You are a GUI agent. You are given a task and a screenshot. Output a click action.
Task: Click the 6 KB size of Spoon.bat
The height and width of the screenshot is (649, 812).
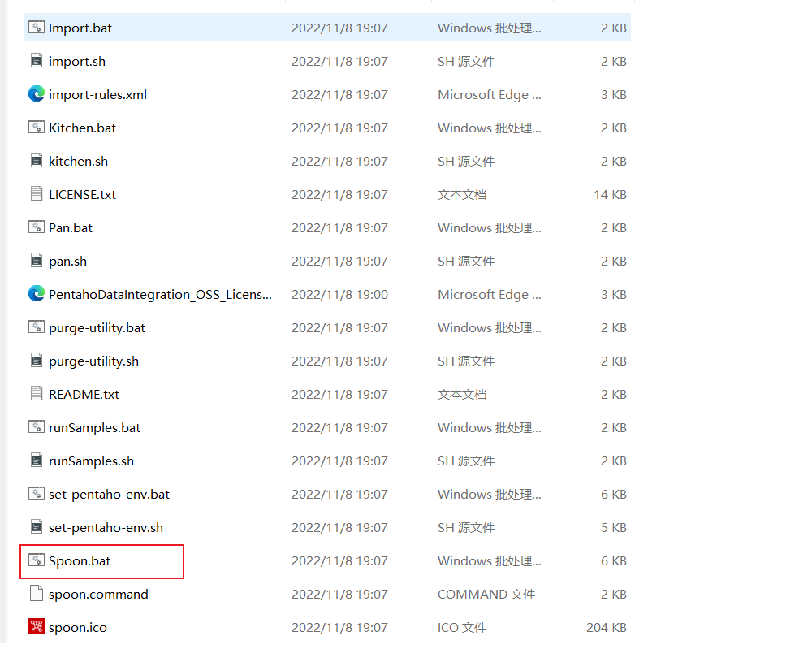(x=614, y=561)
